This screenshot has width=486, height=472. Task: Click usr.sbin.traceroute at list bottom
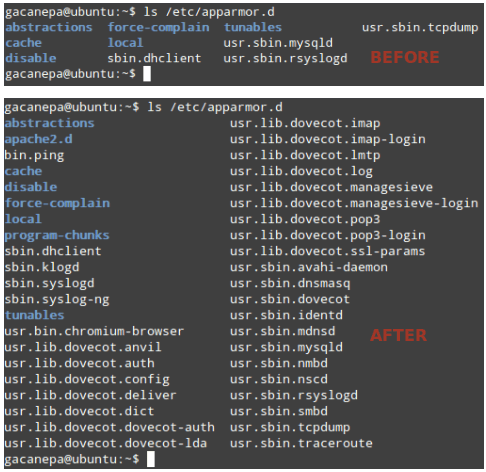click(x=301, y=443)
